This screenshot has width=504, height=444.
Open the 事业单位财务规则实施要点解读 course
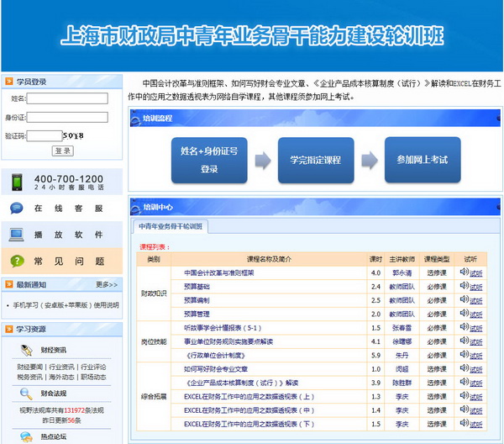pyautogui.click(x=227, y=341)
